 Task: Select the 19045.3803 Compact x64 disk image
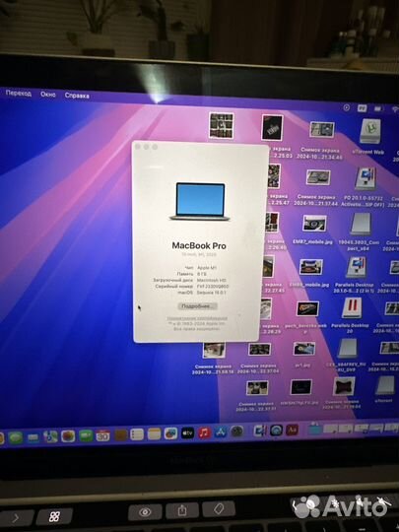(361, 224)
